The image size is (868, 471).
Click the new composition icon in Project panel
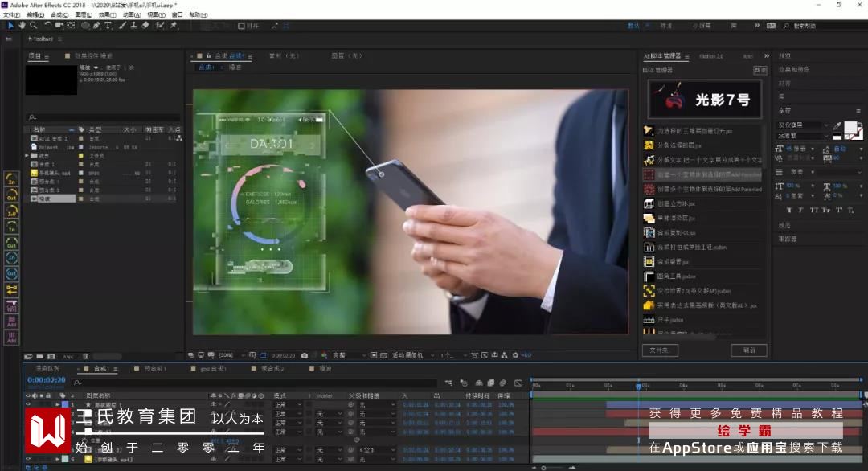[x=51, y=356]
